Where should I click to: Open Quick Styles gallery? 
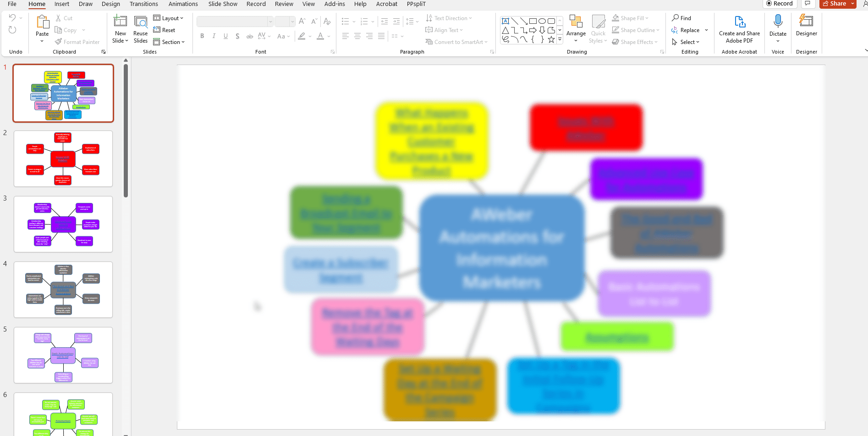pyautogui.click(x=598, y=29)
